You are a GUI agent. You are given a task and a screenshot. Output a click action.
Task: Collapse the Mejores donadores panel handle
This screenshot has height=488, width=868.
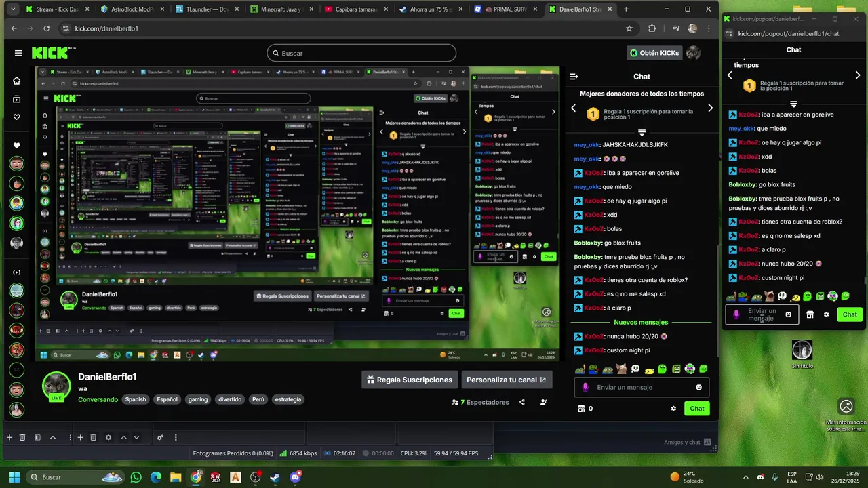point(642,133)
